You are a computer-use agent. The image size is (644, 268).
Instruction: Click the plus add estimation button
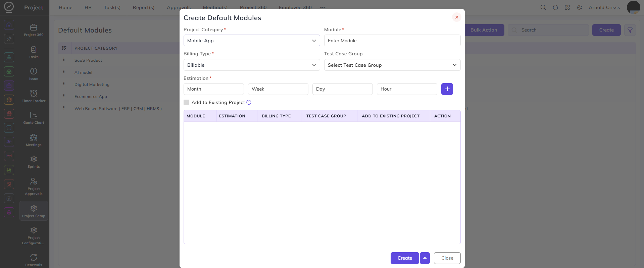point(447,89)
